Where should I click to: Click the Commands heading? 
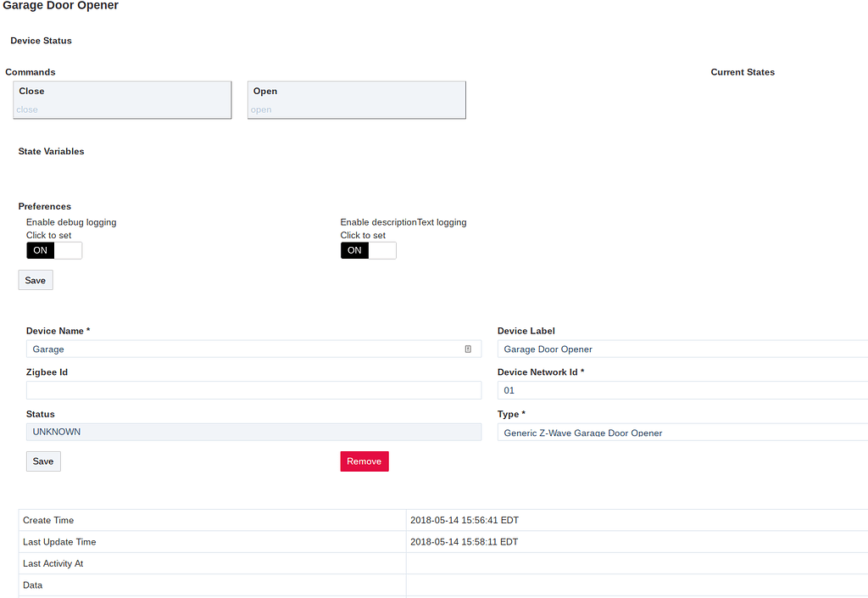coord(31,72)
